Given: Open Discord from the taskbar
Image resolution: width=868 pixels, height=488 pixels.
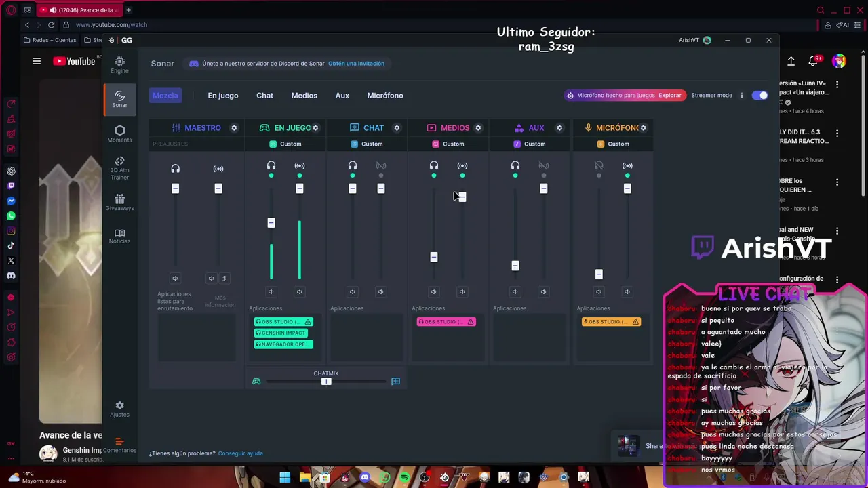Looking at the screenshot, I should [x=365, y=477].
